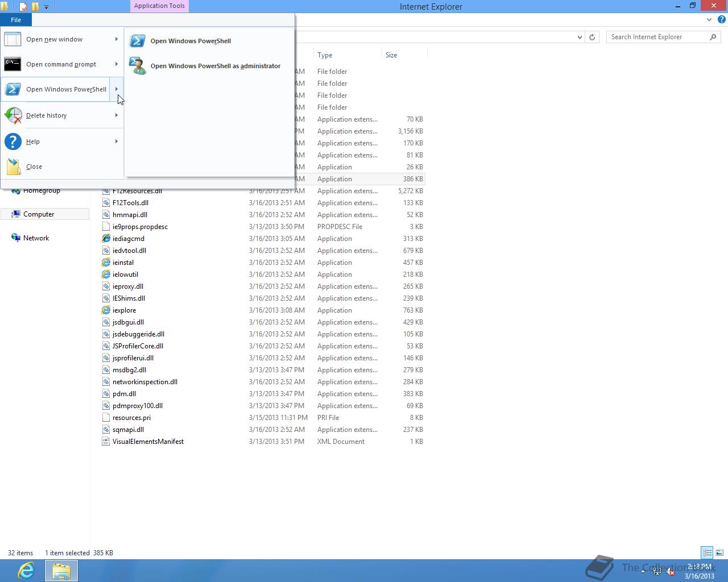
Task: Choose Delete history
Action: pos(47,115)
